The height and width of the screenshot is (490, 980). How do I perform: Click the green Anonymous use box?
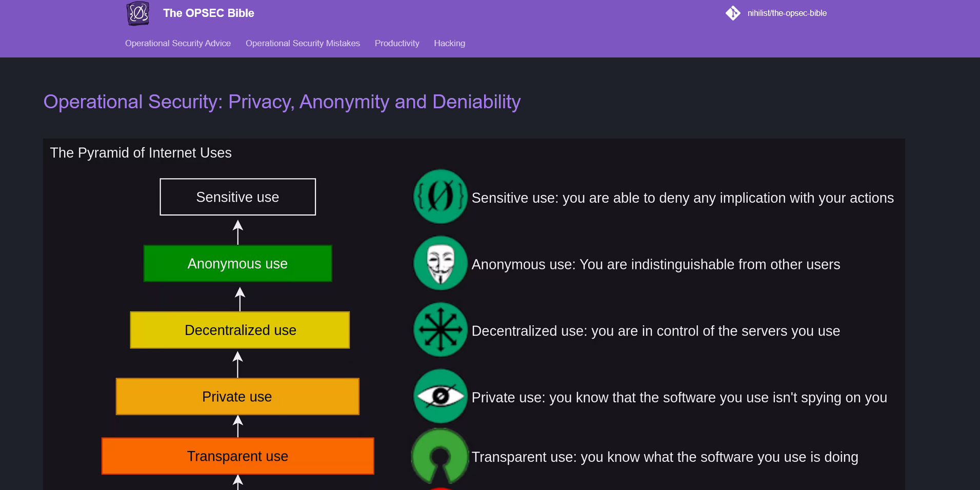(x=237, y=264)
